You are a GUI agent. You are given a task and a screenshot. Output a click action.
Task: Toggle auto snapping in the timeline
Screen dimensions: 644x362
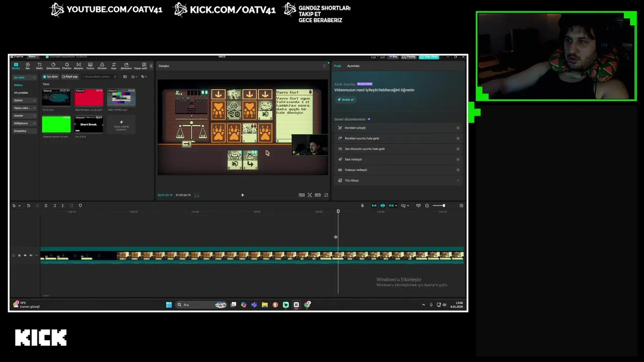[383, 206]
